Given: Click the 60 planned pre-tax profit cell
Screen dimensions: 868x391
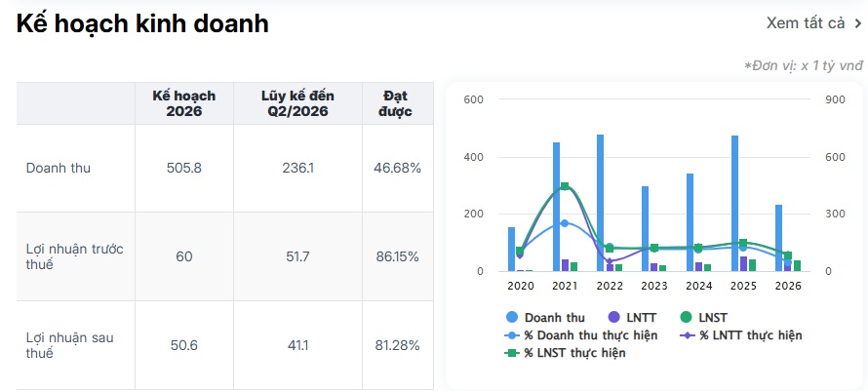Looking at the screenshot, I should 183,256.
